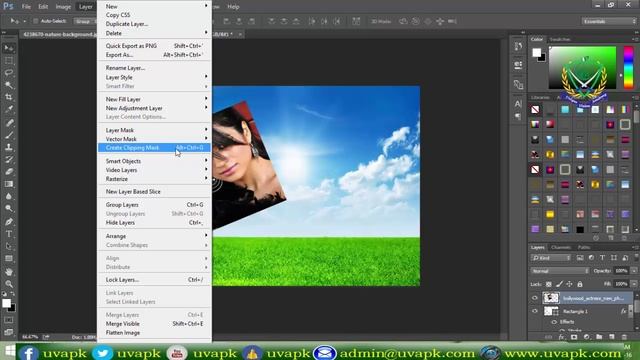Screen dimensions: 640x360
Task: Open the Essentials workspace dropdown
Action: (609, 21)
